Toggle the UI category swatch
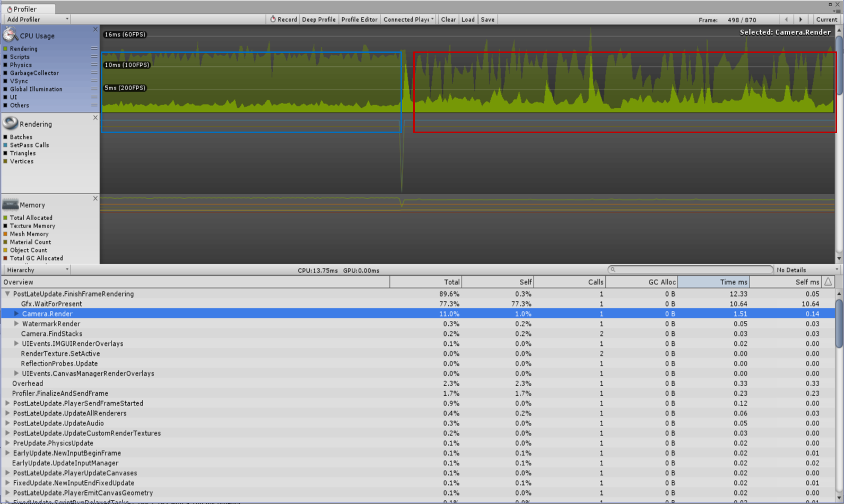Viewport: 844px width, 504px height. pyautogui.click(x=5, y=97)
